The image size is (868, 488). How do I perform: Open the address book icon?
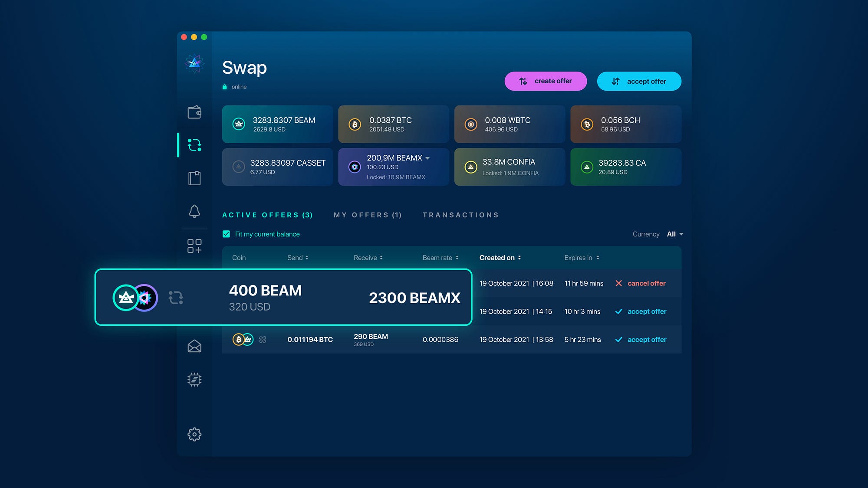[x=194, y=178]
